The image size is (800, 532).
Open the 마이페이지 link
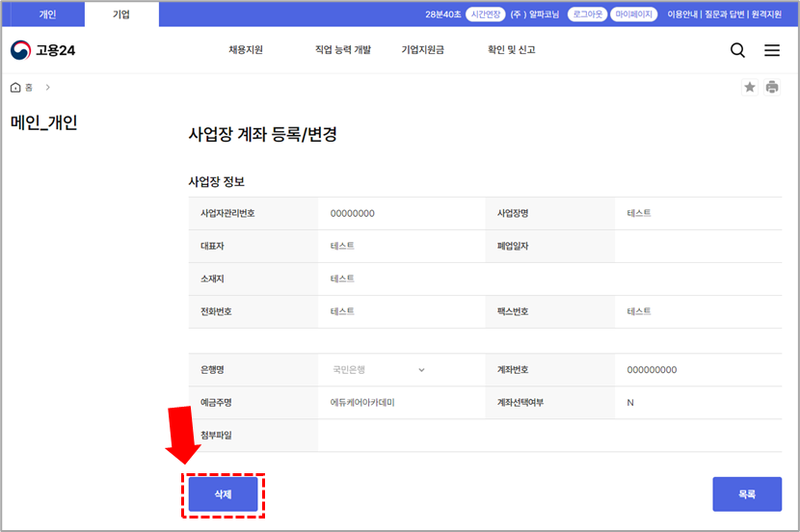(x=634, y=14)
